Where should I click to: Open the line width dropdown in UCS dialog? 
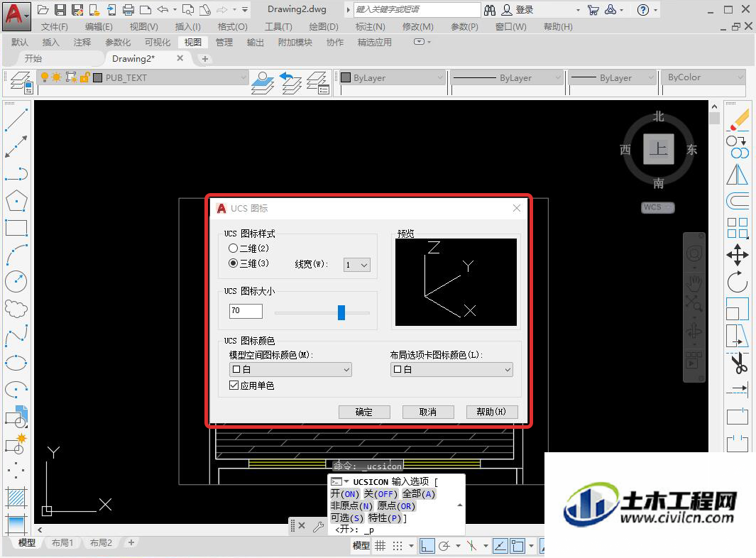(x=357, y=265)
